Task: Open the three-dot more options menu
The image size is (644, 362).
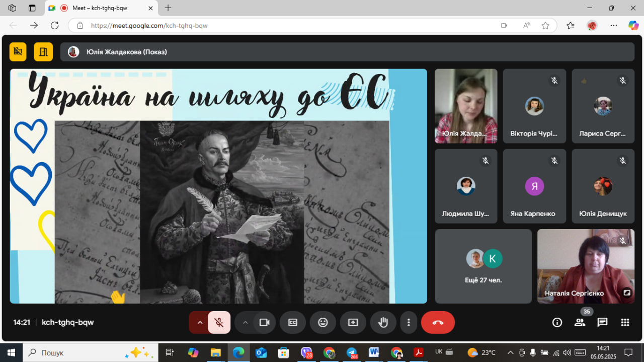Action: [409, 323]
